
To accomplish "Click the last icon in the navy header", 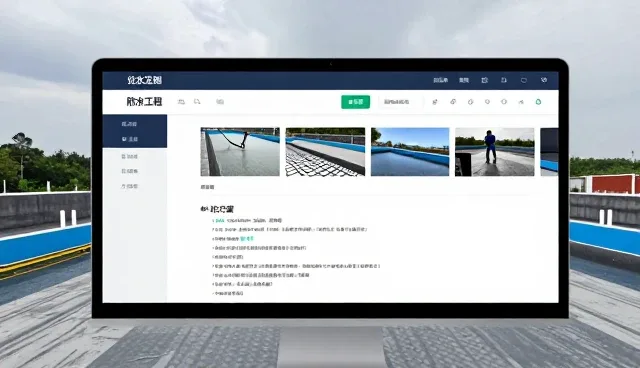I will pos(544,80).
